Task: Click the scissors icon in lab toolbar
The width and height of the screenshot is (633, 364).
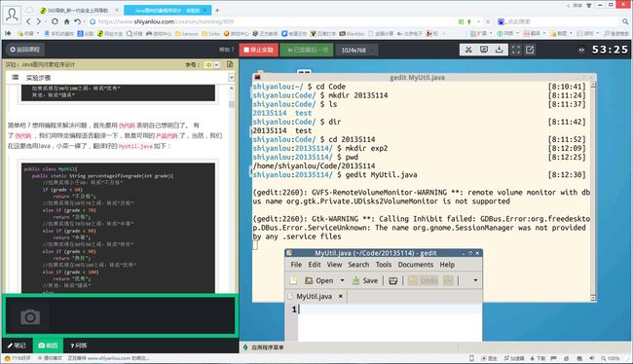Action: [x=468, y=50]
